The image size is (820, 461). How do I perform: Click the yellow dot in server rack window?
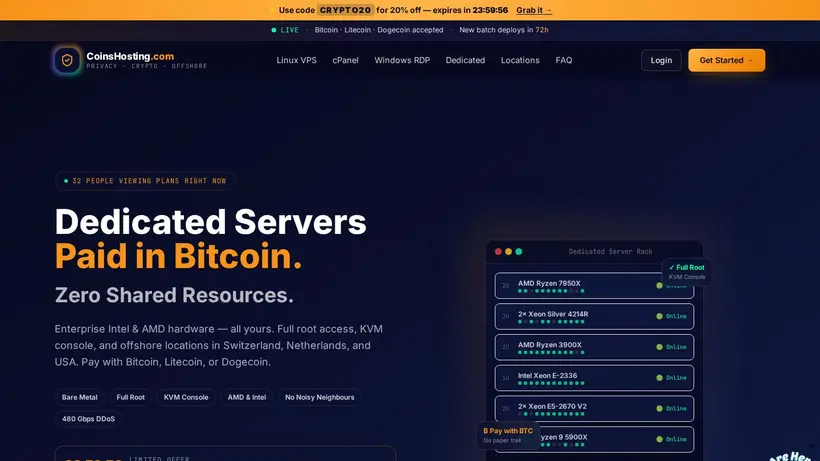tap(508, 251)
